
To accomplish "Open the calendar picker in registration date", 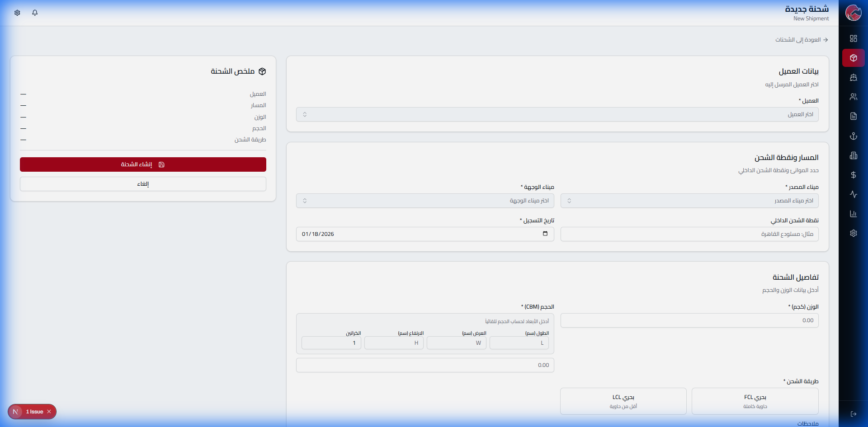I will [x=545, y=234].
